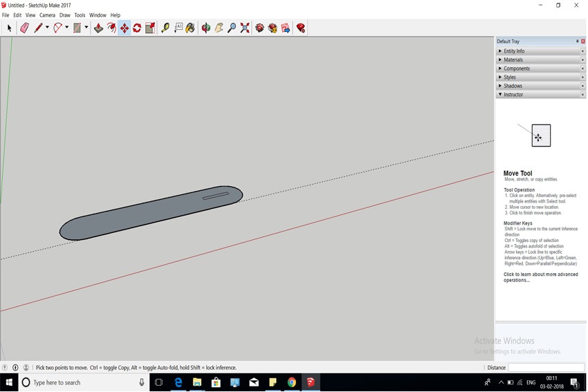
Task: Open Task View on taskbar
Action: click(158, 382)
